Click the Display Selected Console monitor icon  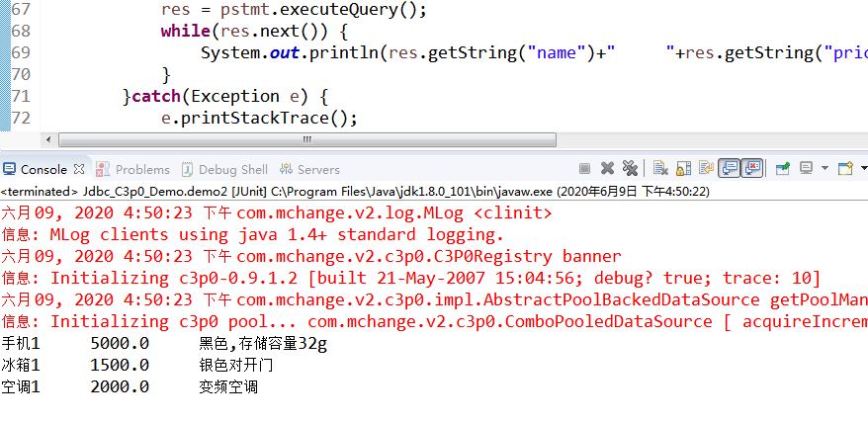pos(807,169)
